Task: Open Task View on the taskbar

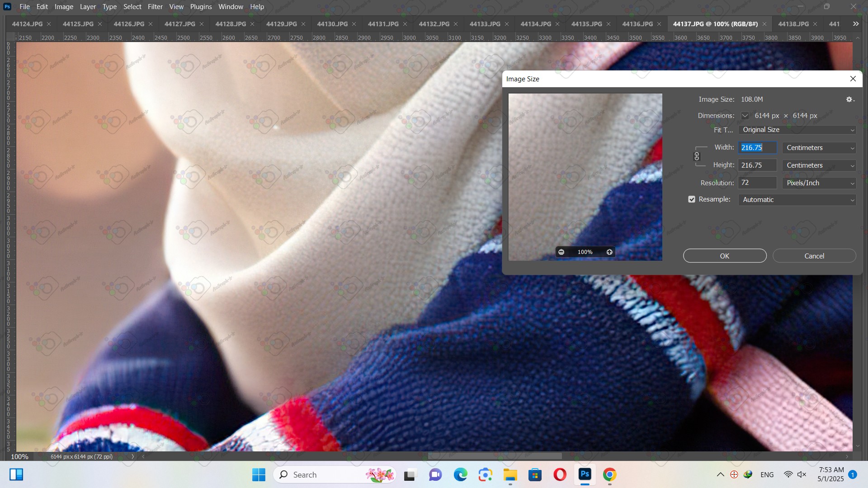Action: pos(410,475)
